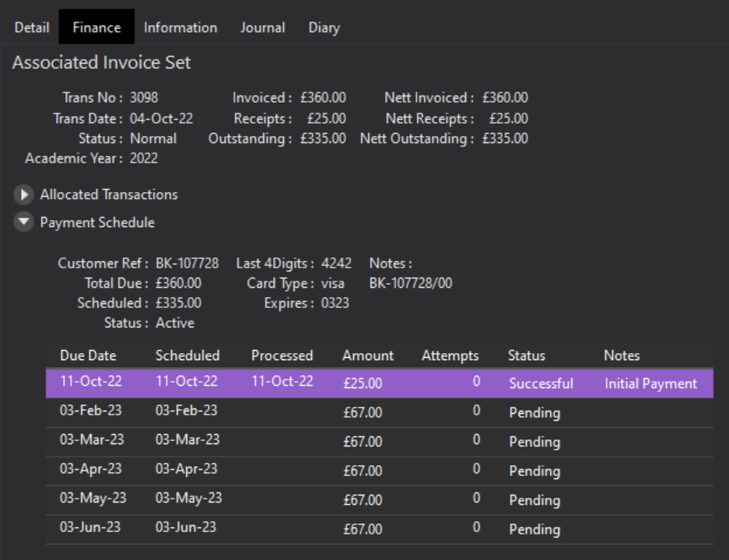The image size is (729, 560).
Task: Click the Initial Payment note cell
Action: click(x=651, y=383)
